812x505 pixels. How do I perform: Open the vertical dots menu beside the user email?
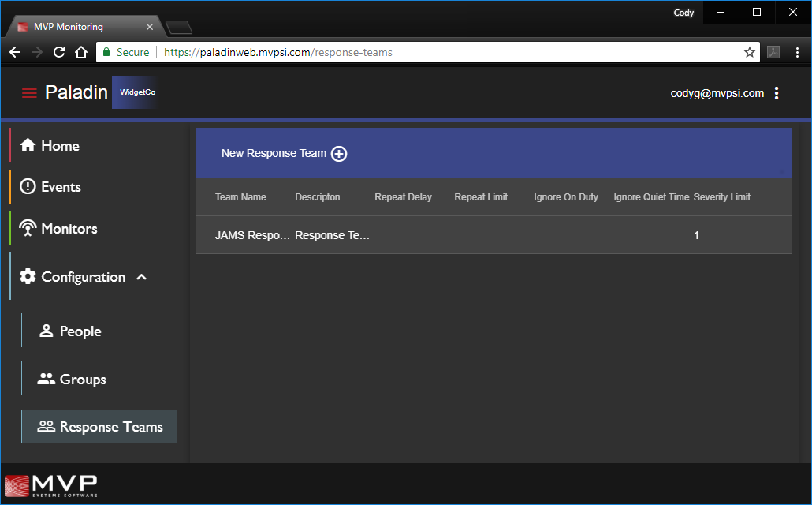click(x=777, y=93)
